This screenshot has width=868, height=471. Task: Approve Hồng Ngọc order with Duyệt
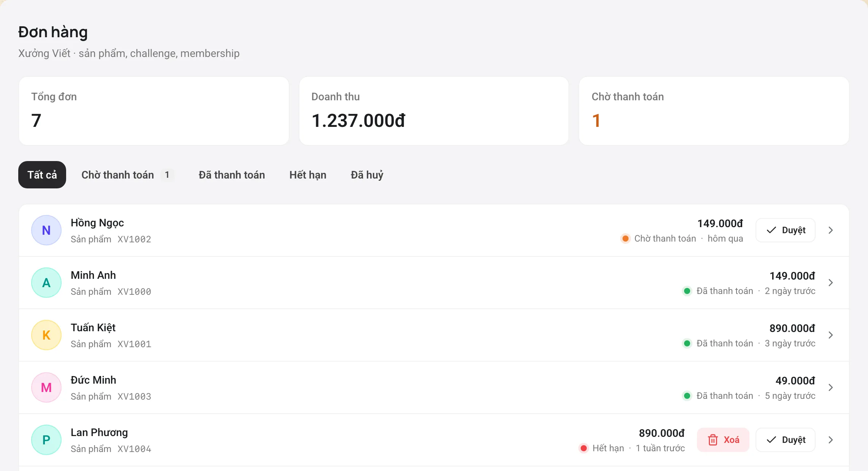[786, 230]
